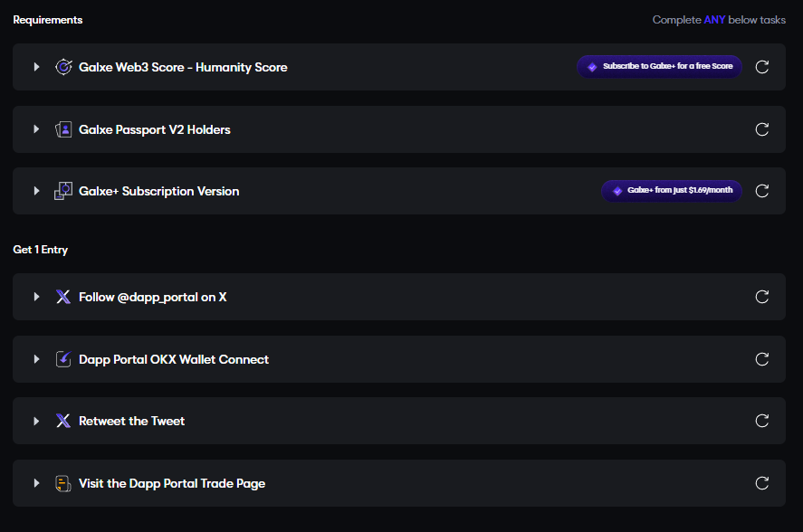
Task: Click the X logo beside Retweet the Tweet
Action: (63, 421)
